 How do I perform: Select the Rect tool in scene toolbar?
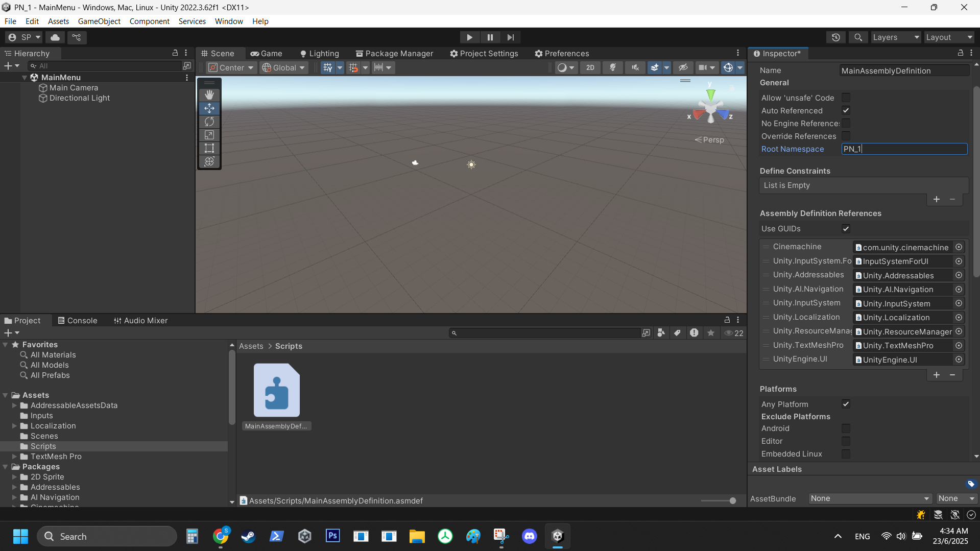(209, 148)
